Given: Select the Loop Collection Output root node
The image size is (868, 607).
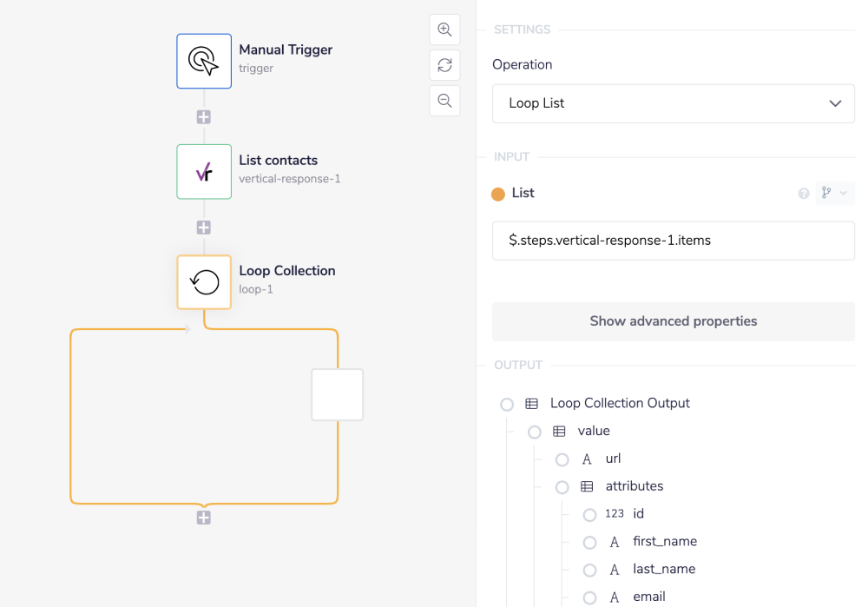Looking at the screenshot, I should pos(507,404).
